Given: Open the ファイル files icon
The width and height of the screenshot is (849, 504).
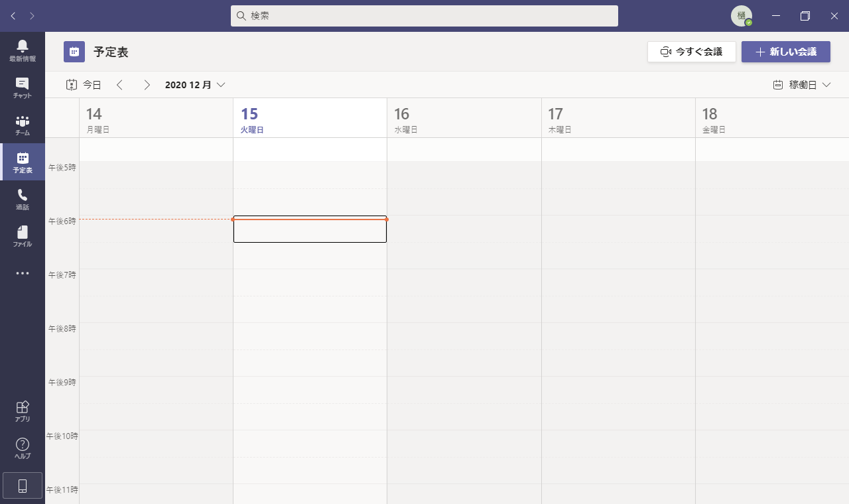Looking at the screenshot, I should [23, 236].
